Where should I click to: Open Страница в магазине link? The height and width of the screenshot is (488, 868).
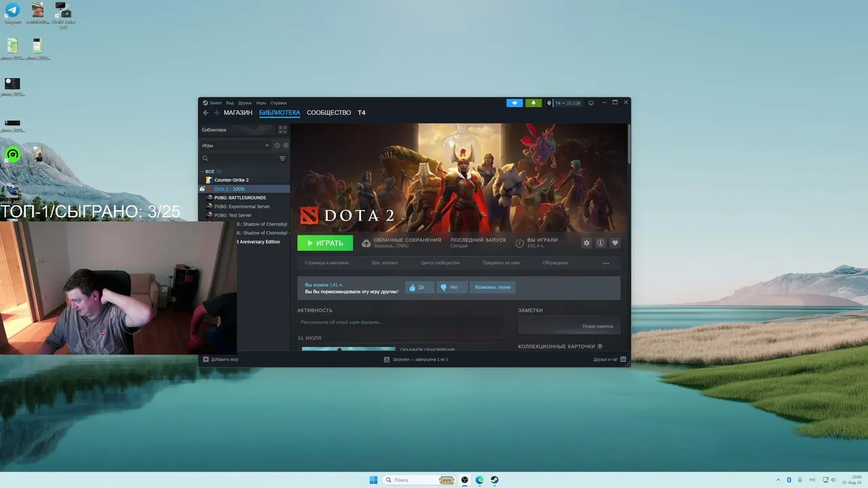(x=327, y=263)
